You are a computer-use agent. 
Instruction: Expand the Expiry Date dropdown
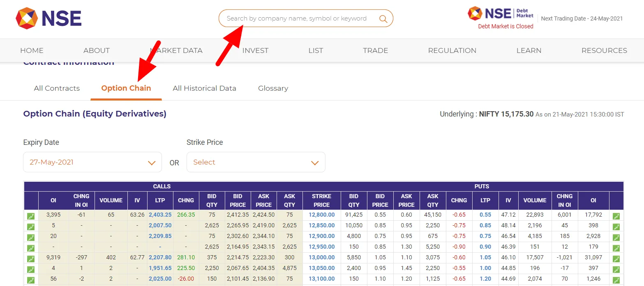pyautogui.click(x=92, y=162)
